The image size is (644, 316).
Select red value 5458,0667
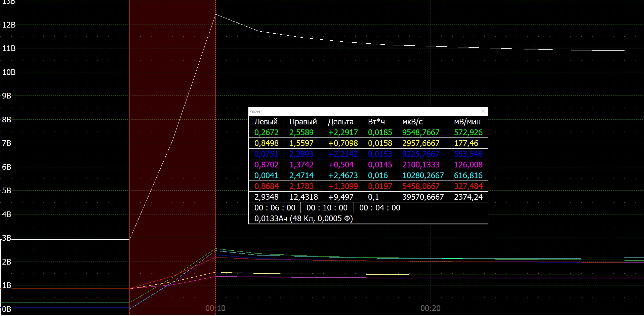[x=421, y=186]
